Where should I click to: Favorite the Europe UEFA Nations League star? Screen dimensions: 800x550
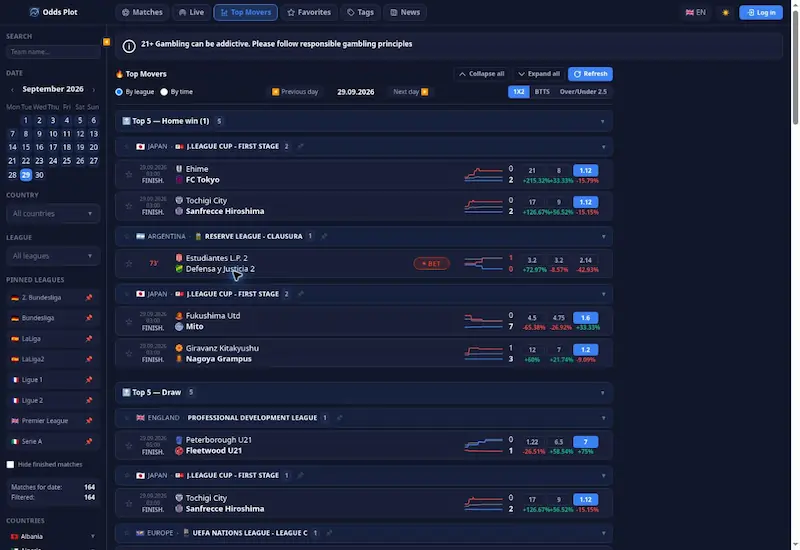[x=127, y=533]
